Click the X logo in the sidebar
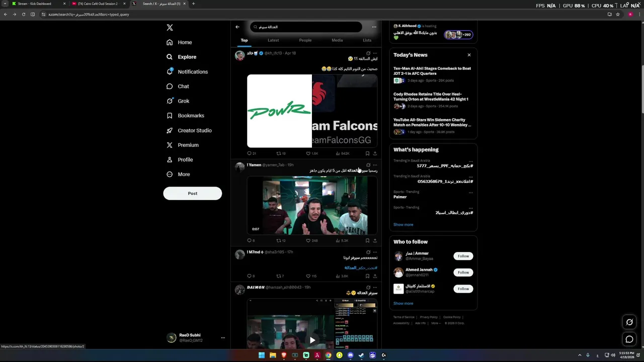This screenshot has width=644, height=362. [x=170, y=28]
